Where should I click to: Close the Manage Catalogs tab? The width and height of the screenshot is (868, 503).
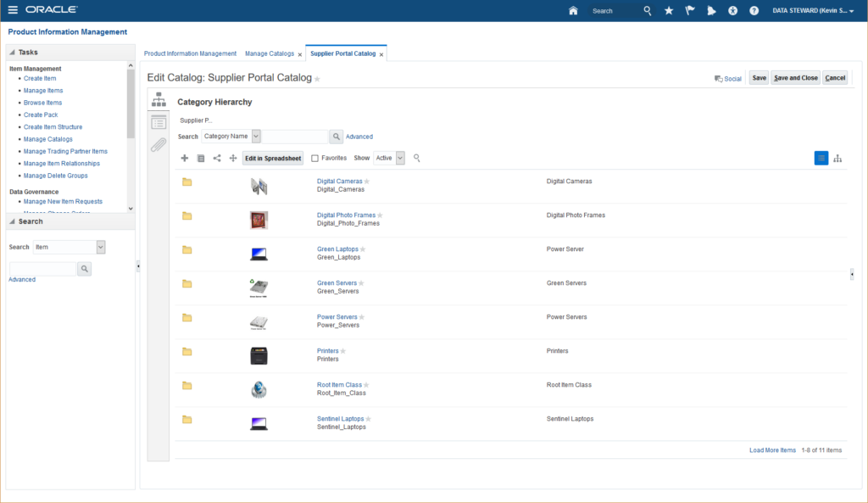300,54
